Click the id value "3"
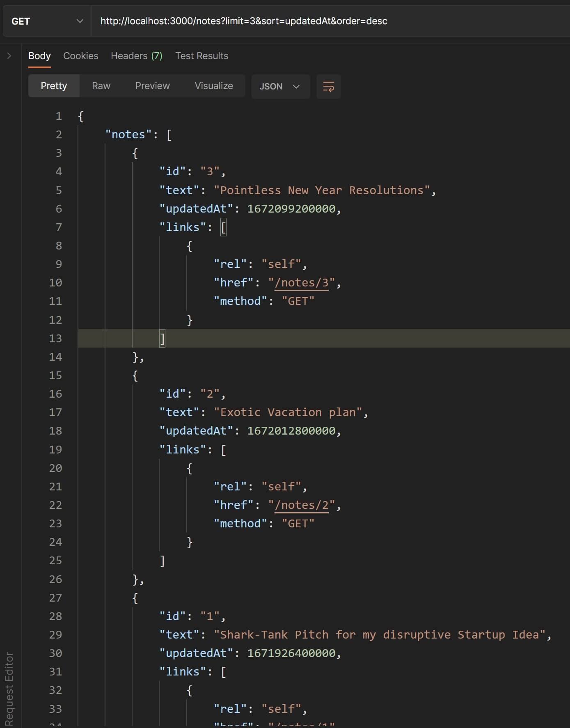 pyautogui.click(x=210, y=172)
